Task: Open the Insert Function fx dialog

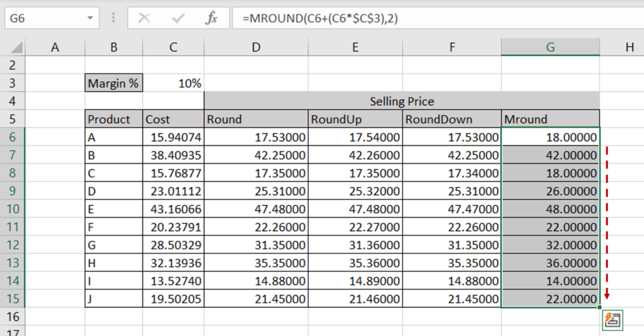Action: tap(211, 18)
